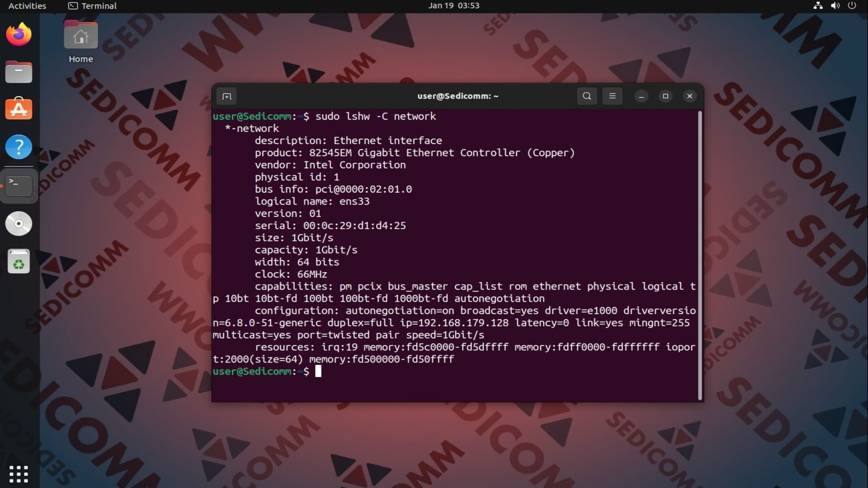Screen dimensions: 868x488
Task: Open the Files manager in dock
Action: coord(19,72)
